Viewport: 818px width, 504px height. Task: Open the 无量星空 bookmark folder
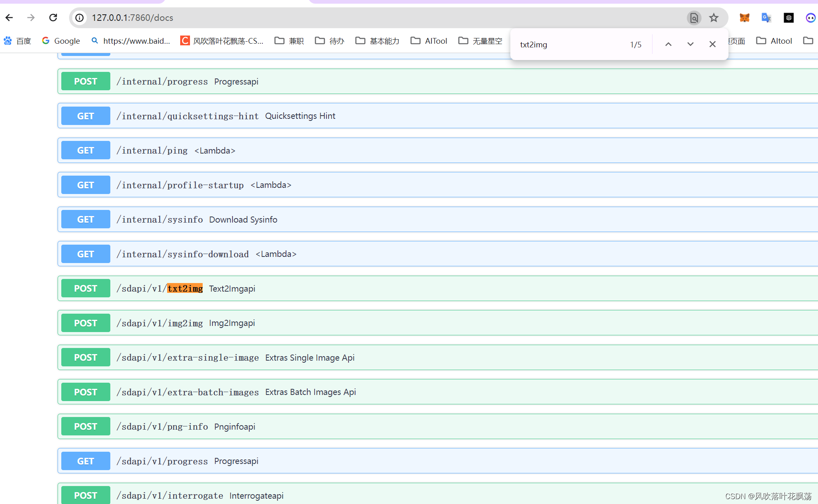tap(481, 41)
